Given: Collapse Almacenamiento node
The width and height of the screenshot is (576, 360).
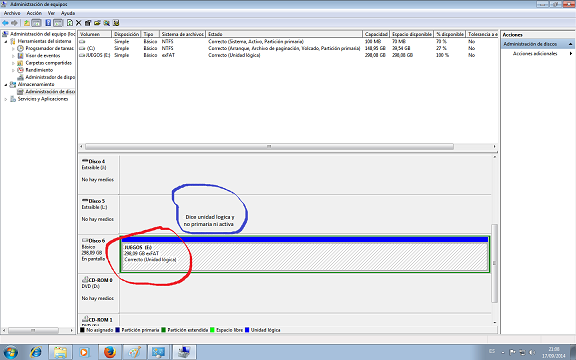Looking at the screenshot, I should (x=6, y=84).
